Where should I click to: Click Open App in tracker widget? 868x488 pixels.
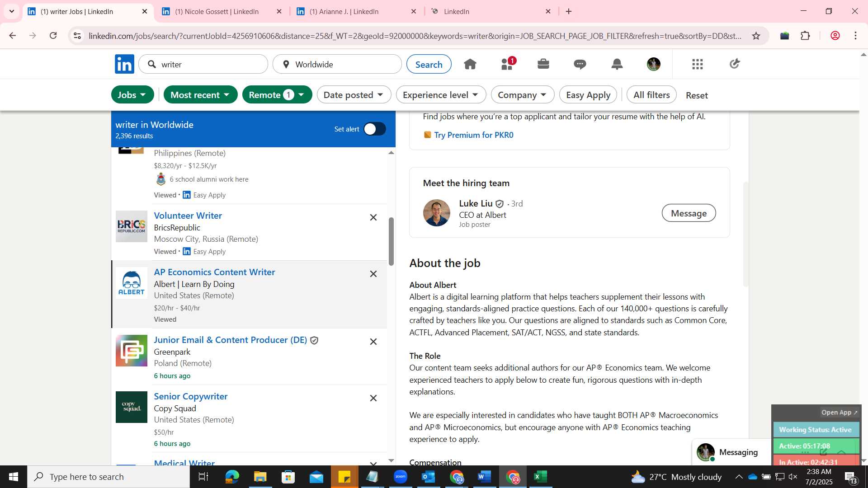pos(839,413)
